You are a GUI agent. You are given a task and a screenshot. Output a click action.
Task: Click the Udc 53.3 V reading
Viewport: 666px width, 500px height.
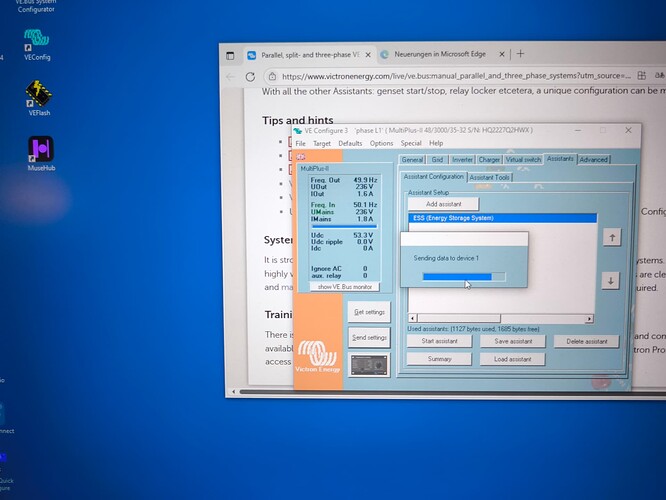(342, 235)
